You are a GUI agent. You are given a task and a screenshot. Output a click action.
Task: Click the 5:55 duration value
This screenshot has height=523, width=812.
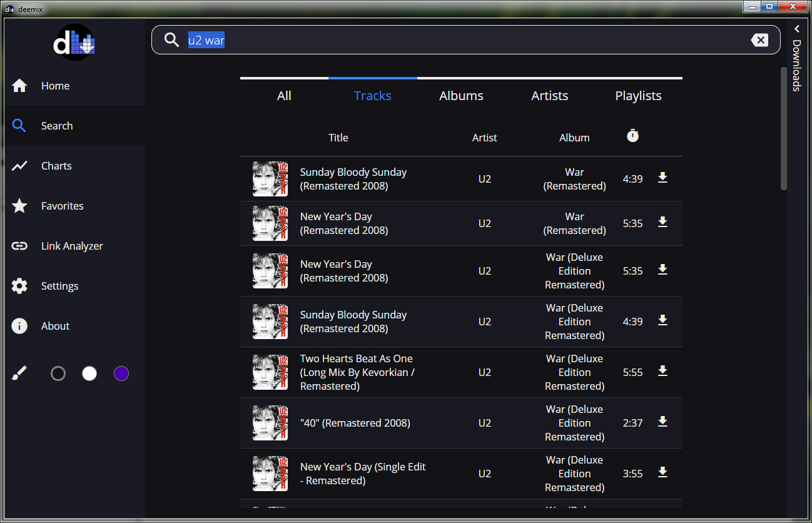coord(633,372)
